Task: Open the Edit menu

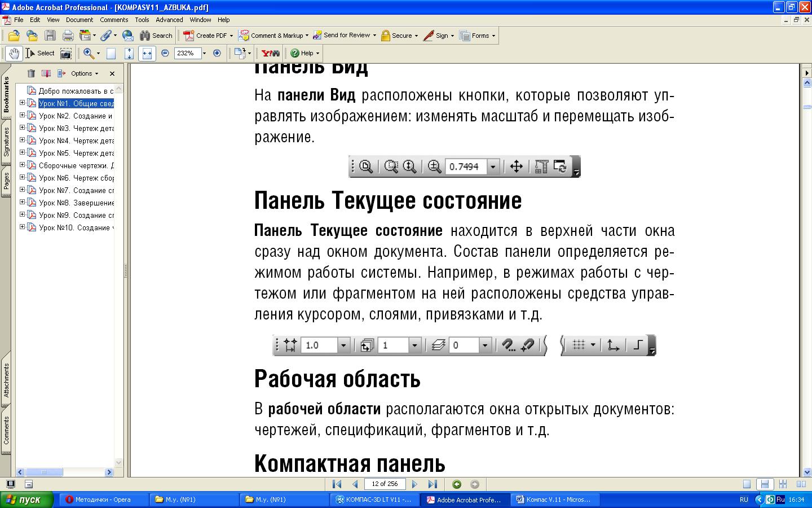Action: tap(35, 20)
